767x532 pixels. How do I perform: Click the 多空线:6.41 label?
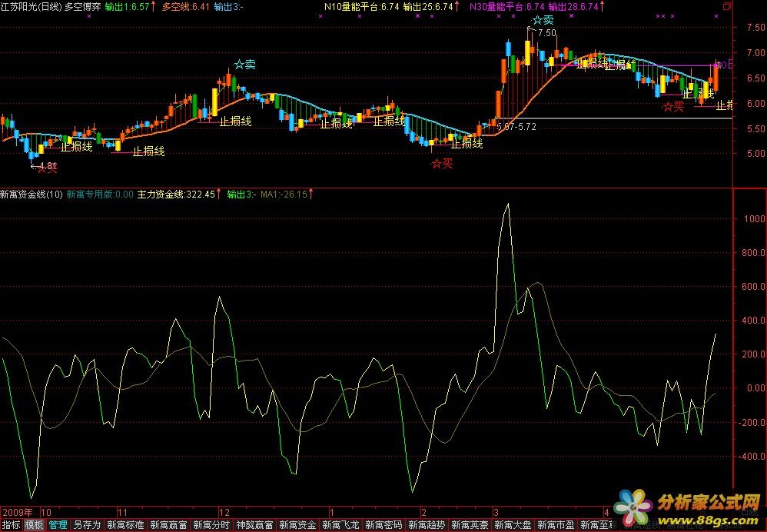[x=185, y=7]
